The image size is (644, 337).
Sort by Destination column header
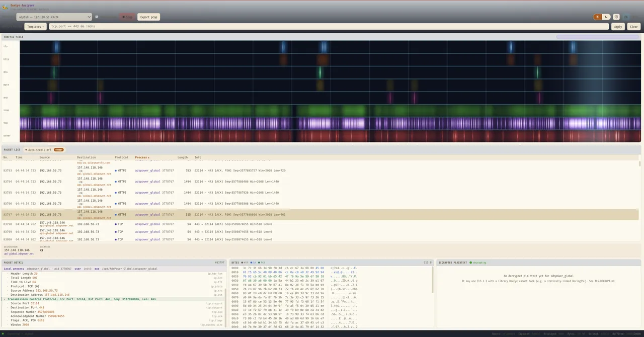point(86,157)
